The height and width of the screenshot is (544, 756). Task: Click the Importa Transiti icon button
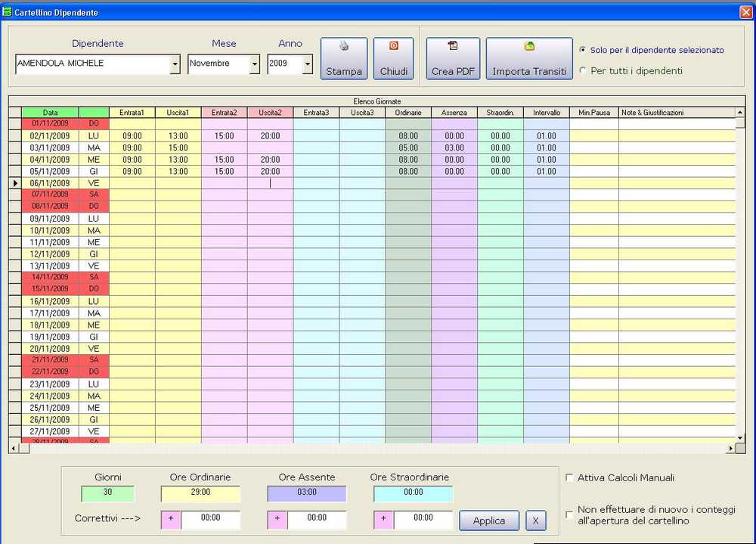(529, 58)
